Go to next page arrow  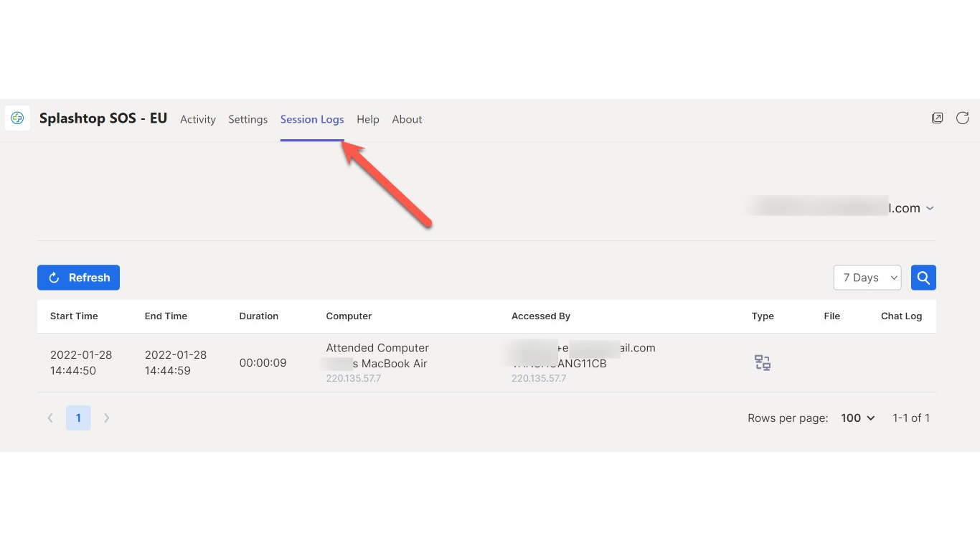(x=106, y=418)
